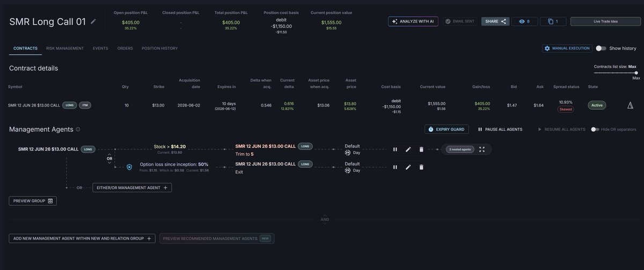Image resolution: width=644 pixels, height=270 pixels.
Task: Click the down chevron below OR
Action: click(109, 163)
